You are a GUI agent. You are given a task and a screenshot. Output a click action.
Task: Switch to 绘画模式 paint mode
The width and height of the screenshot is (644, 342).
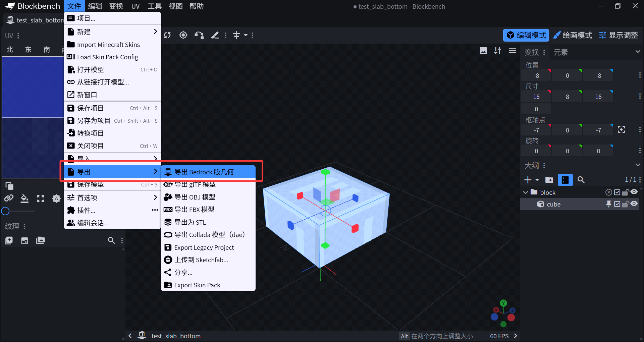tap(573, 35)
